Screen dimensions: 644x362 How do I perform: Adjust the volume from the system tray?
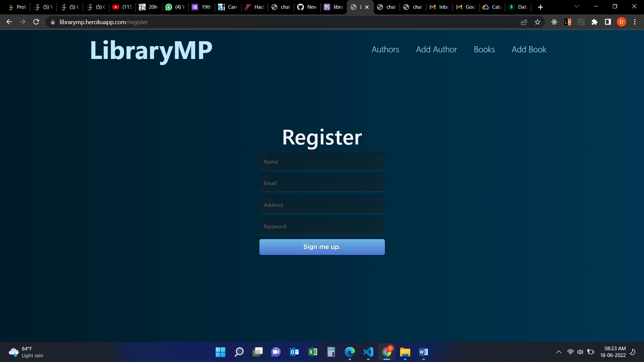coord(580,352)
